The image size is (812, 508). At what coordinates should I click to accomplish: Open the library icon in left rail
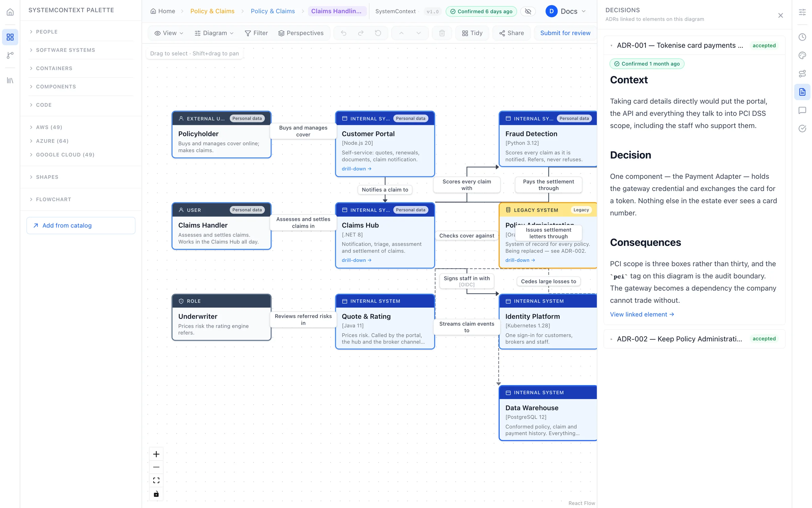coord(10,80)
